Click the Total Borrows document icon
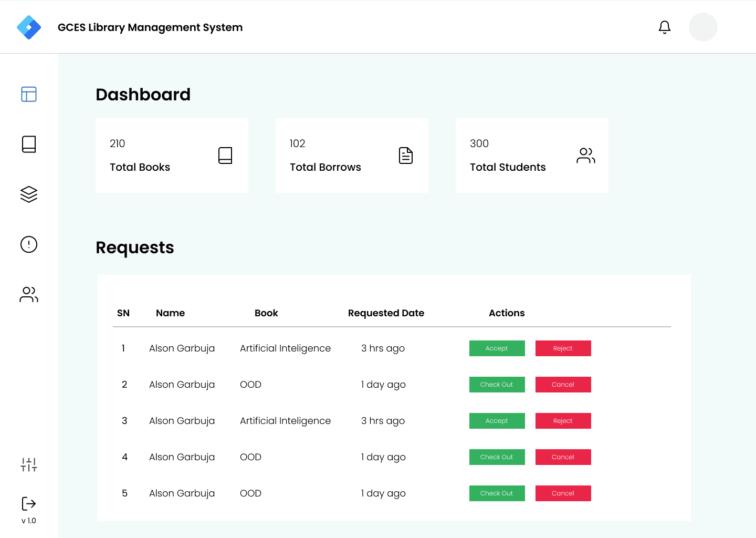 [x=405, y=155]
